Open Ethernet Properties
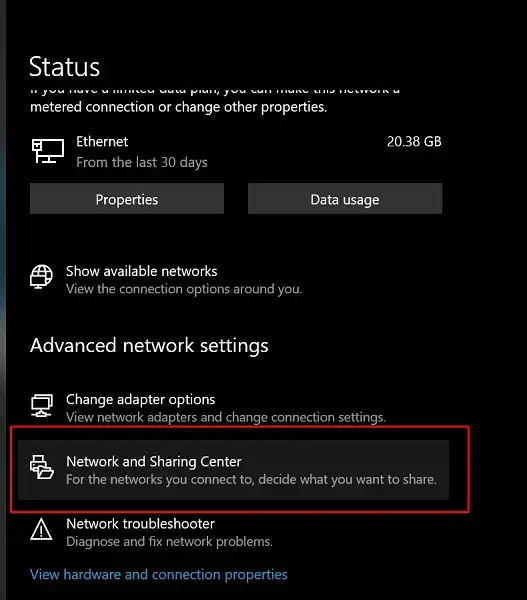Screen dimensions: 527x600 click(x=127, y=199)
